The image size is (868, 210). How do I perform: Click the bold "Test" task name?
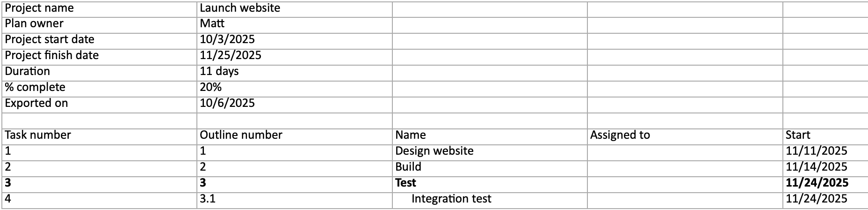tap(405, 183)
